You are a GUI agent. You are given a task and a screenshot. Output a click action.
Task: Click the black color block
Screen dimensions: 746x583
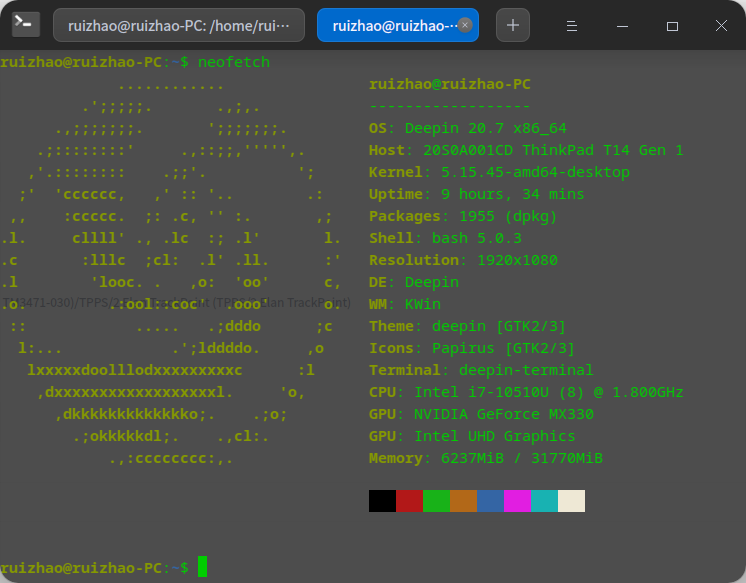coord(383,501)
